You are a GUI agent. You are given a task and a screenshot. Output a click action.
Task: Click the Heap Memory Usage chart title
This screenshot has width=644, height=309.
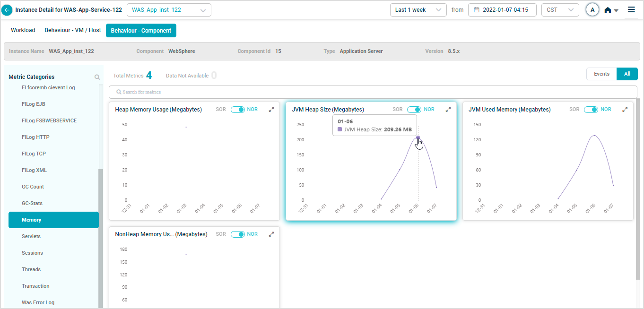click(x=158, y=110)
